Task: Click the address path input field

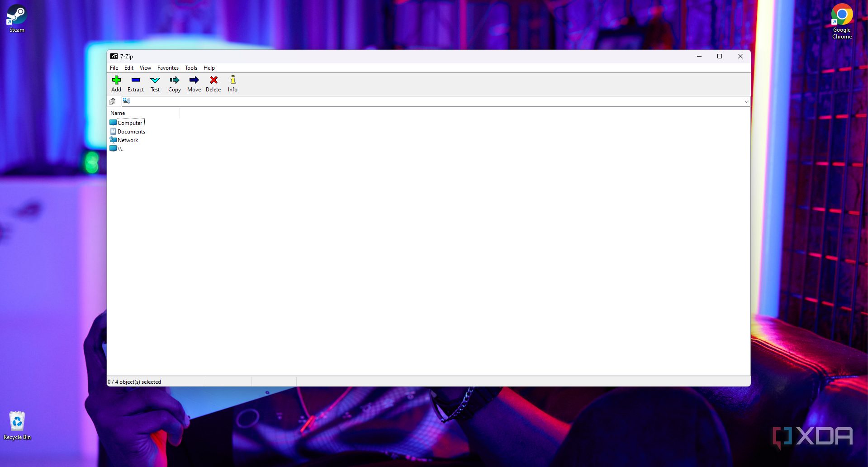Action: pyautogui.click(x=436, y=101)
